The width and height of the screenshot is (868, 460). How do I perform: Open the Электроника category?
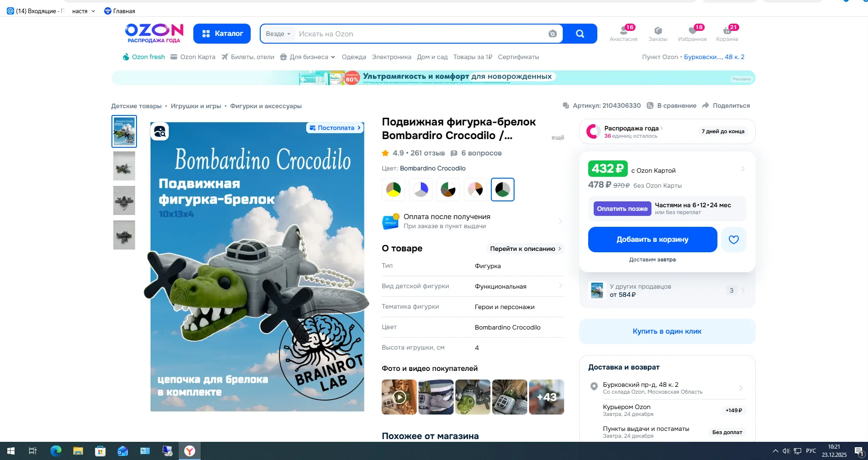(x=391, y=57)
